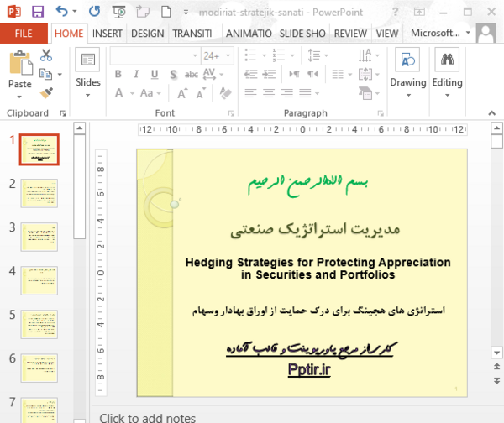The height and width of the screenshot is (423, 504).
Task: Center the text alignment
Action: 269,93
